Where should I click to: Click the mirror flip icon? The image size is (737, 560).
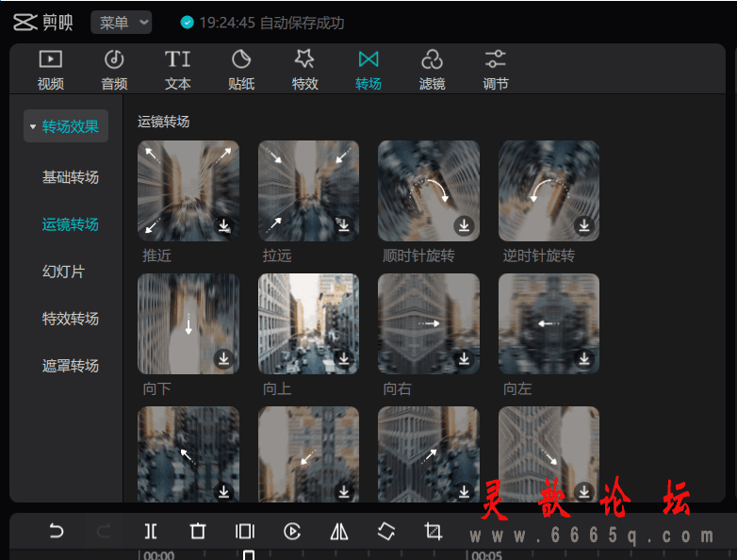pos(339,532)
